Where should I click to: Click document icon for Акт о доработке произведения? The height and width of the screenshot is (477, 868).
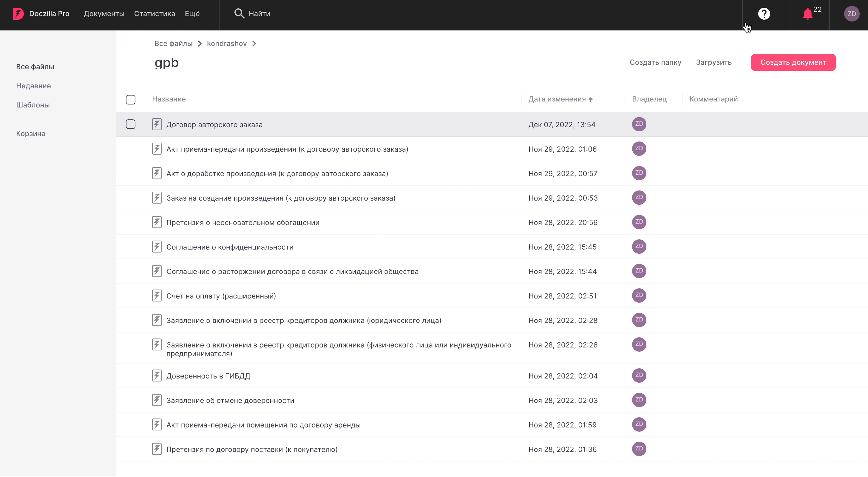(x=157, y=173)
